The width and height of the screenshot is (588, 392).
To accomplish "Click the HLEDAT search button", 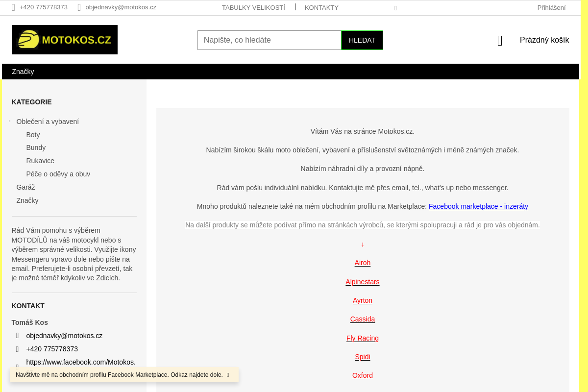I will (x=362, y=40).
